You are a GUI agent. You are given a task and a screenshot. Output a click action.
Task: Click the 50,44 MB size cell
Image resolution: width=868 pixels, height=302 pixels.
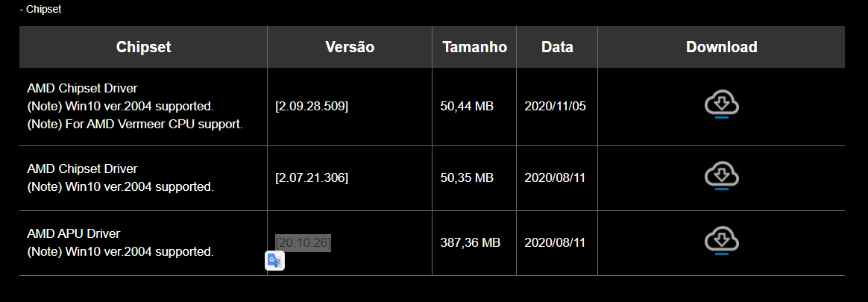click(467, 106)
